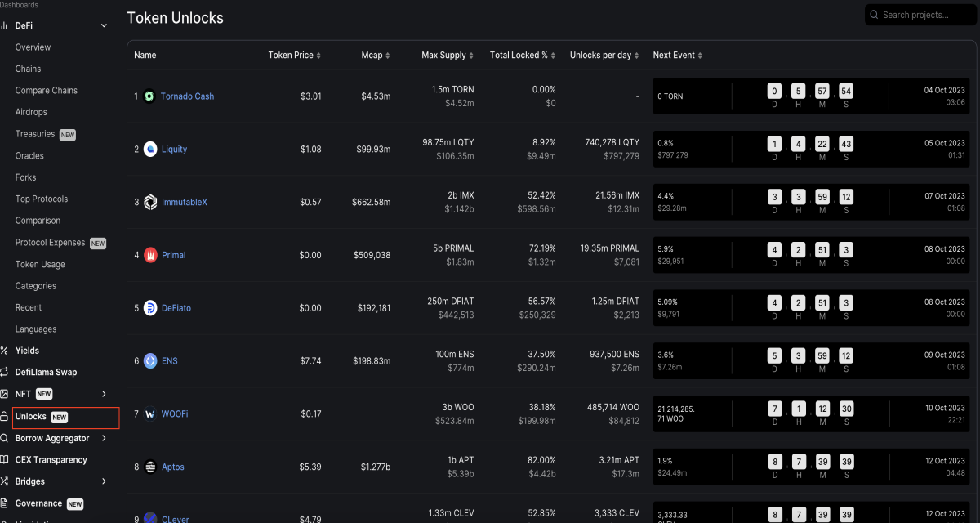Click the Primal token logo icon

pos(150,255)
